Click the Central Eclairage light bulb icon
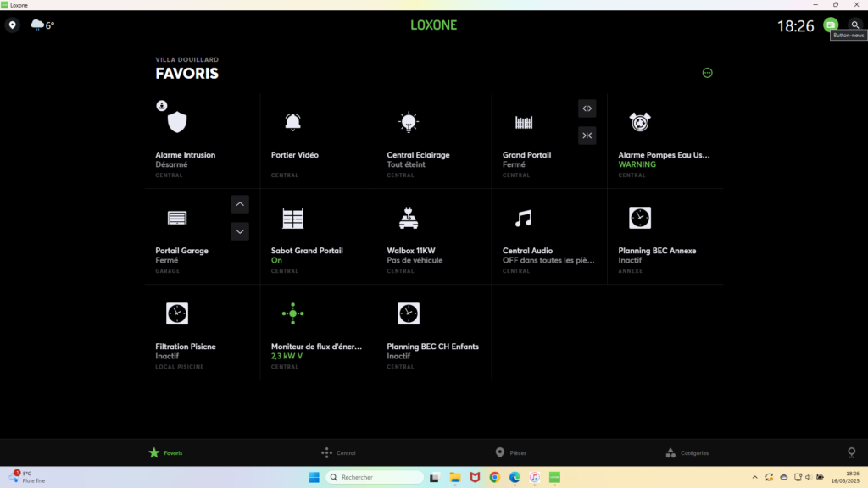This screenshot has height=488, width=868. pyautogui.click(x=409, y=122)
